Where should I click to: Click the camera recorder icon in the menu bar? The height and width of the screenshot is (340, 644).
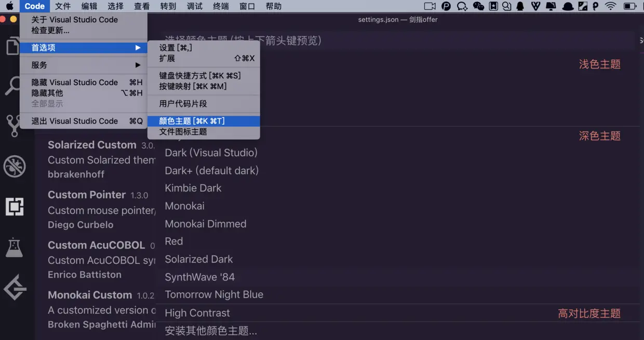(430, 6)
